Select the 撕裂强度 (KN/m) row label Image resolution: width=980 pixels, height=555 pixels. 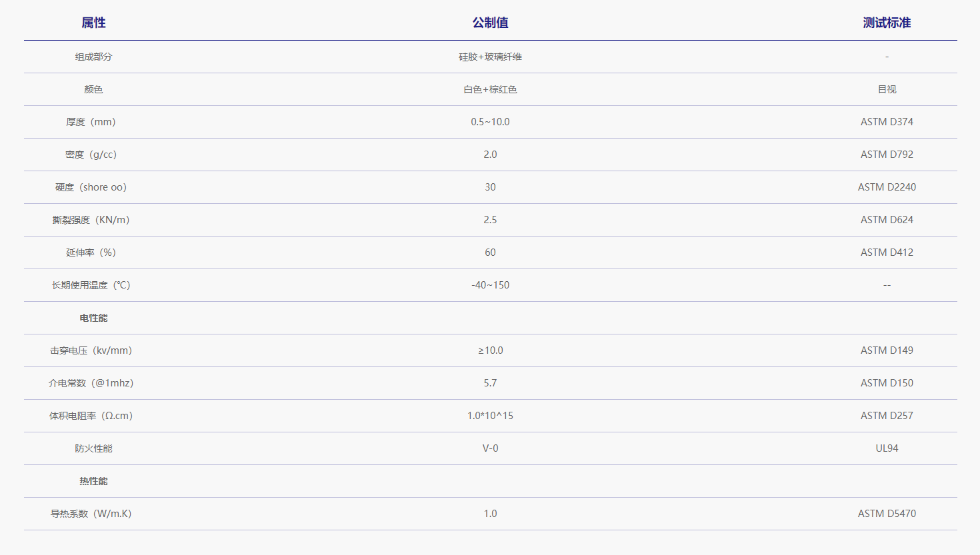[91, 220]
